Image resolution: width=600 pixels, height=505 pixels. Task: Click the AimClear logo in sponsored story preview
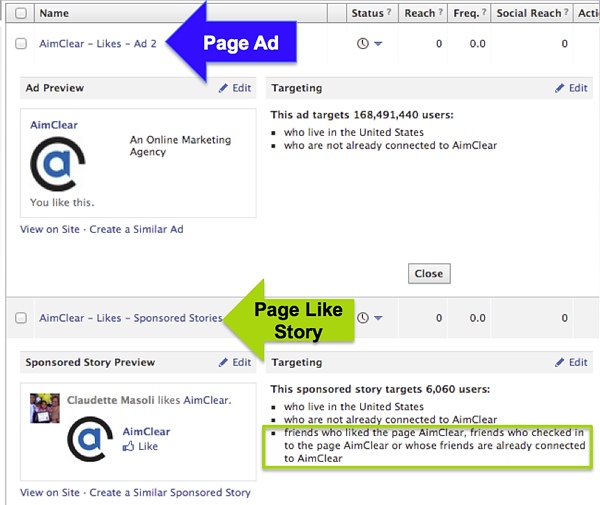[90, 439]
